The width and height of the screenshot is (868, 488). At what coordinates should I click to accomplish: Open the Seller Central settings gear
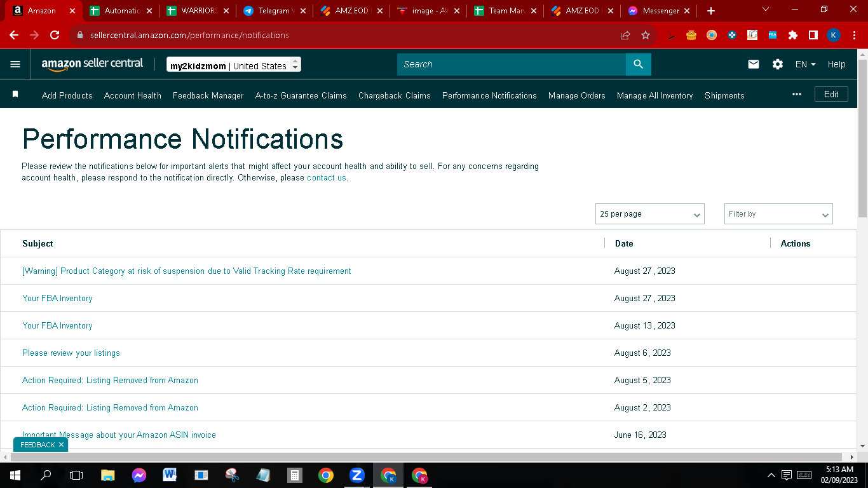778,64
